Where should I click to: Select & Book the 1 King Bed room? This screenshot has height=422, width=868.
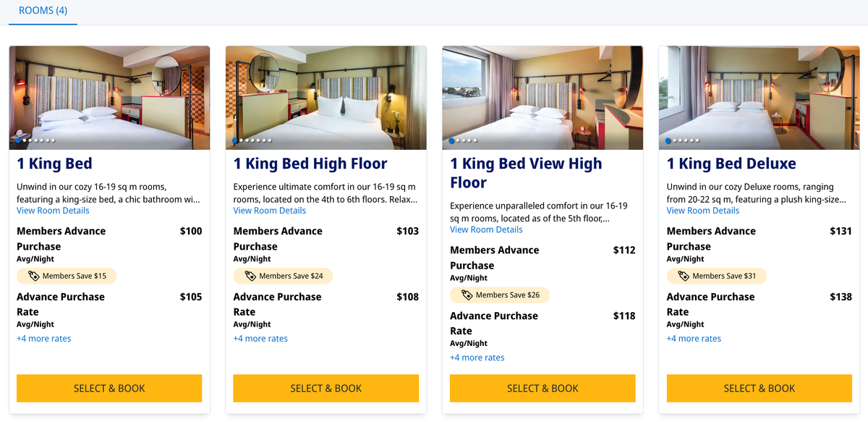pyautogui.click(x=109, y=388)
